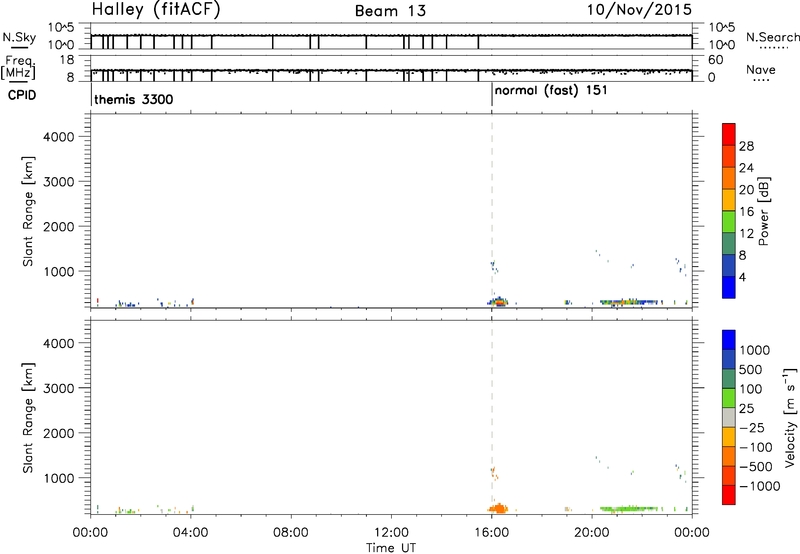Viewport: 800px width, 554px height.
Task: Click the red top of Power color bar
Action: point(729,134)
